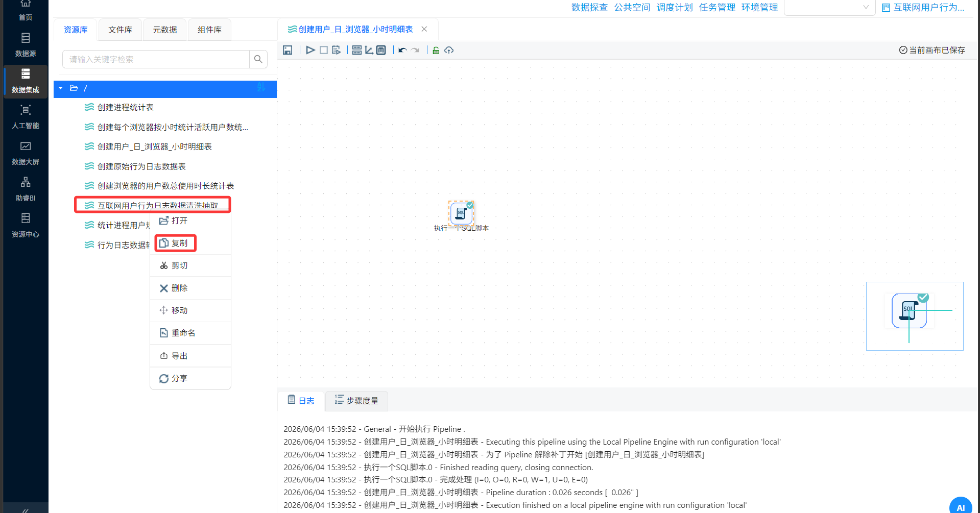Stop pipeline execution with the square icon
This screenshot has width=980, height=513.
pos(323,50)
